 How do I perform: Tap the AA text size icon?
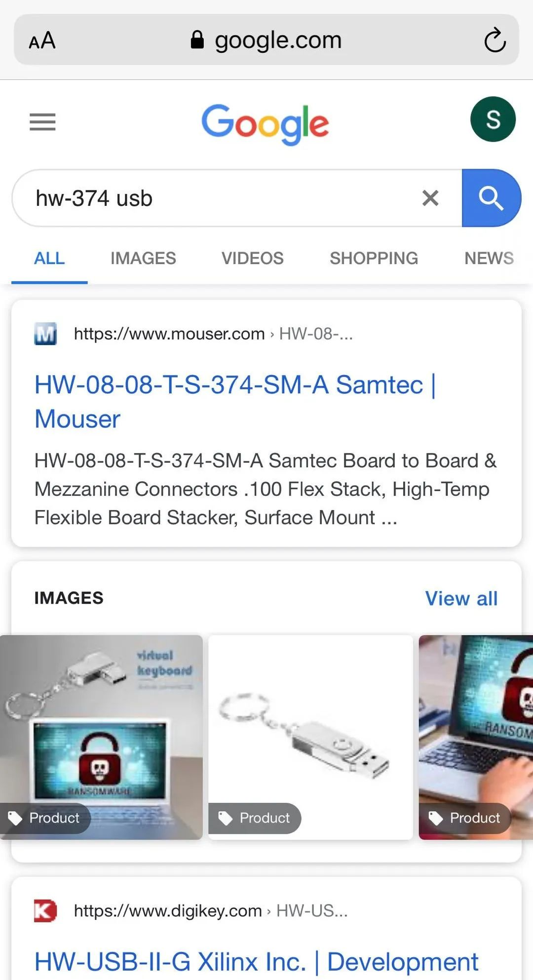(x=42, y=40)
